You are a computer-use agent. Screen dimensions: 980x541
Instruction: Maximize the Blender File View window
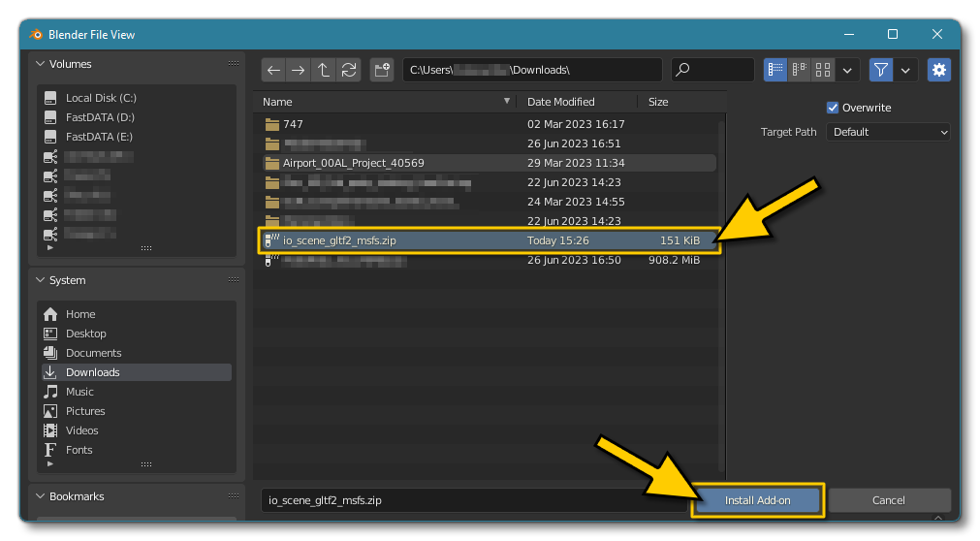pyautogui.click(x=893, y=34)
